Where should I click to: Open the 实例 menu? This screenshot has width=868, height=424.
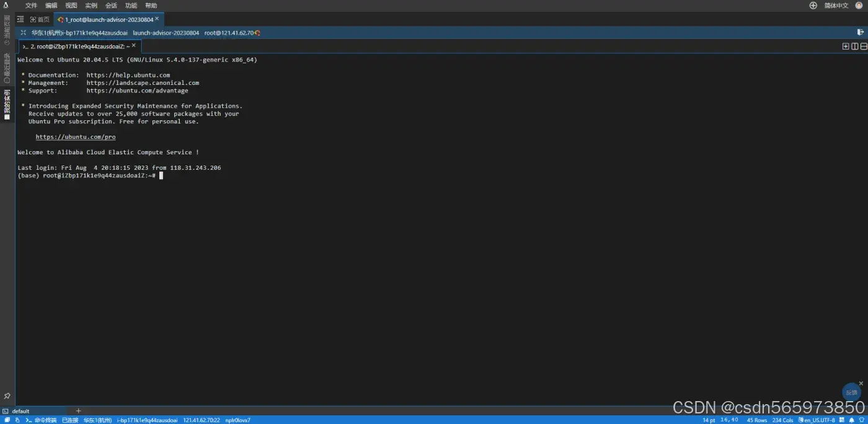click(x=91, y=6)
